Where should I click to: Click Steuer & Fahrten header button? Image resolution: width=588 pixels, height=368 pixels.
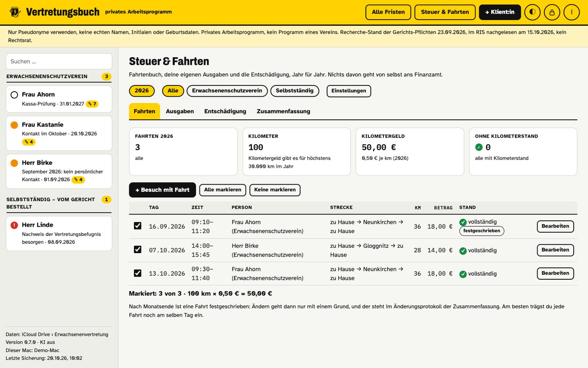tap(445, 12)
